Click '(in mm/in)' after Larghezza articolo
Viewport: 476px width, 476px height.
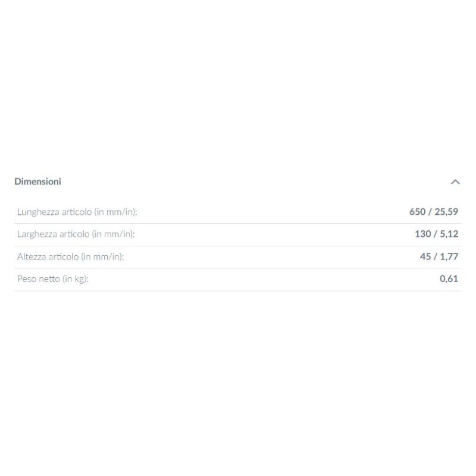[x=113, y=234]
